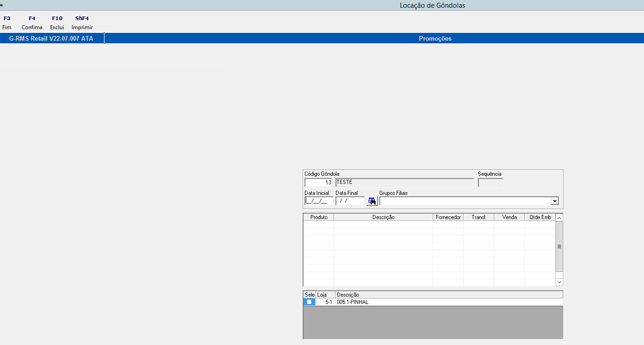Click the Data Final date field

point(350,201)
